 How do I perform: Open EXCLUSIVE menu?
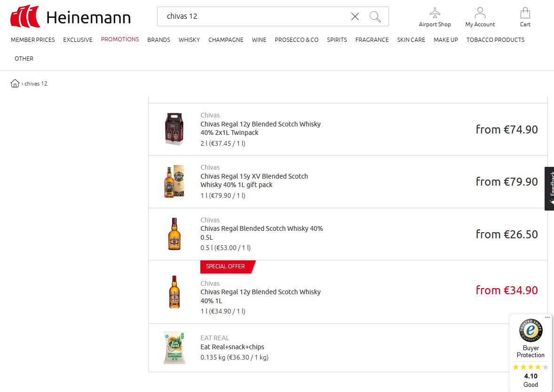coord(78,40)
